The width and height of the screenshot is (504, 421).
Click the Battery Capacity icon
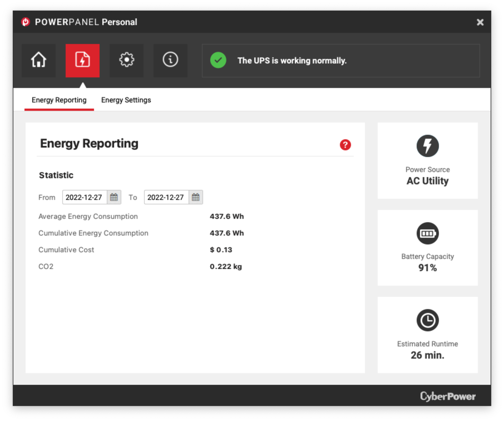[428, 233]
